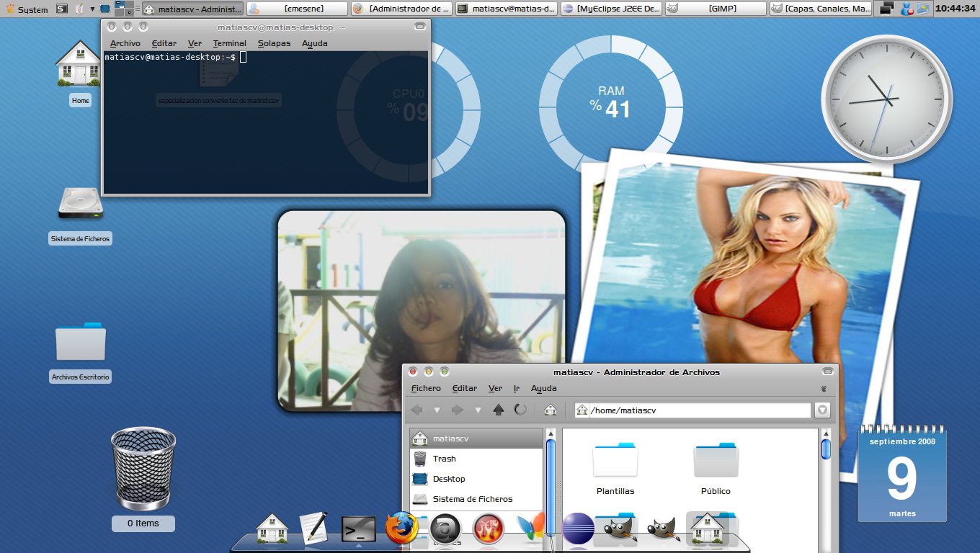Click the RAM usage ring widget
Screen dimensions: 980x553
click(611, 107)
